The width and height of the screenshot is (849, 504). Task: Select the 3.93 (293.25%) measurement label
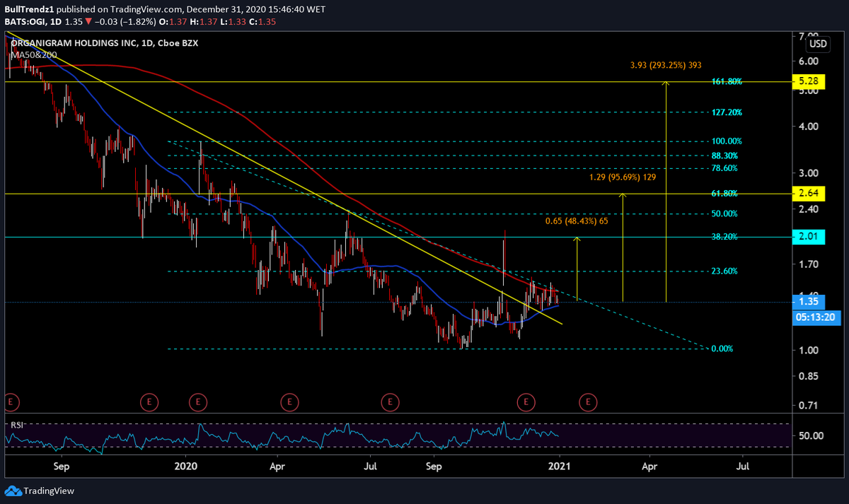pos(666,65)
